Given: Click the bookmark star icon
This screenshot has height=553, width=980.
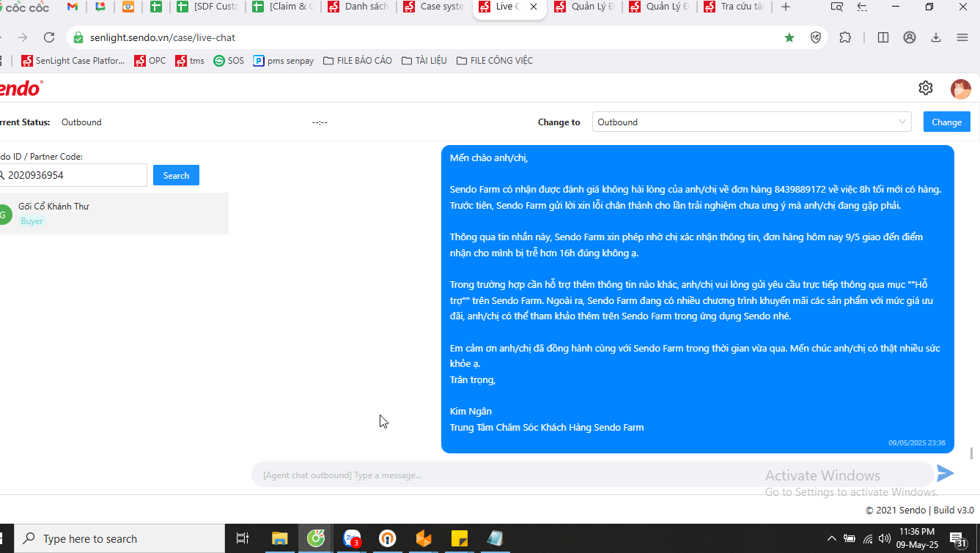Looking at the screenshot, I should (x=789, y=37).
